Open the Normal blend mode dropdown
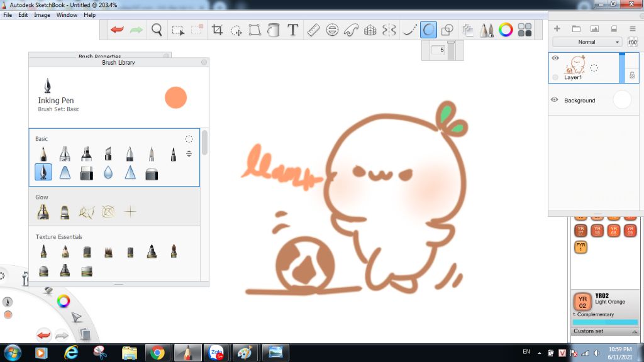The height and width of the screenshot is (362, 644). tap(587, 42)
